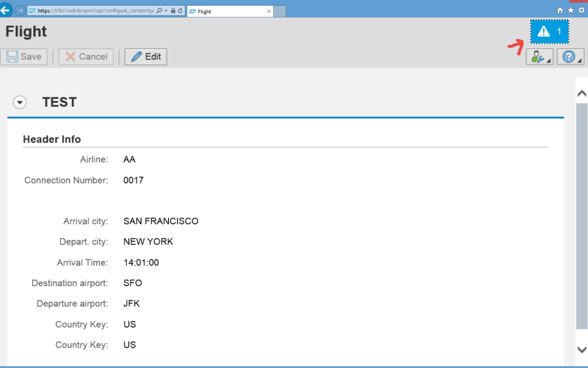
Task: Close the Flight browser tab
Action: tap(269, 11)
